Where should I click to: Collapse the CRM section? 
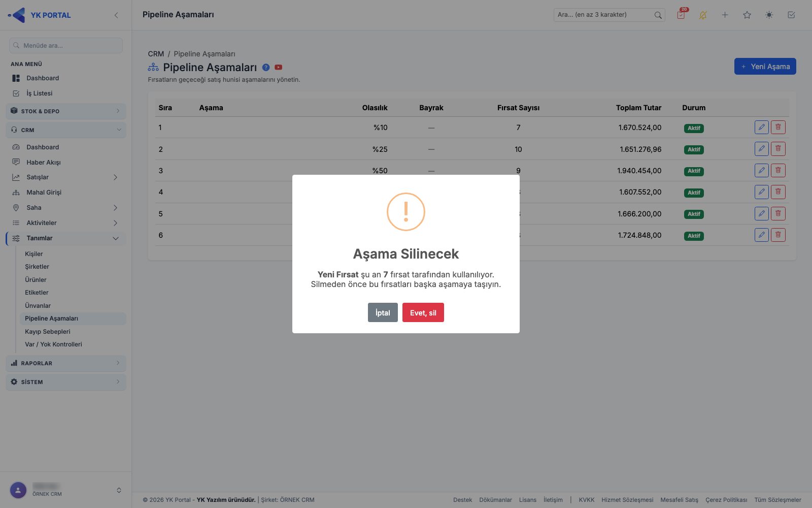[x=66, y=130]
